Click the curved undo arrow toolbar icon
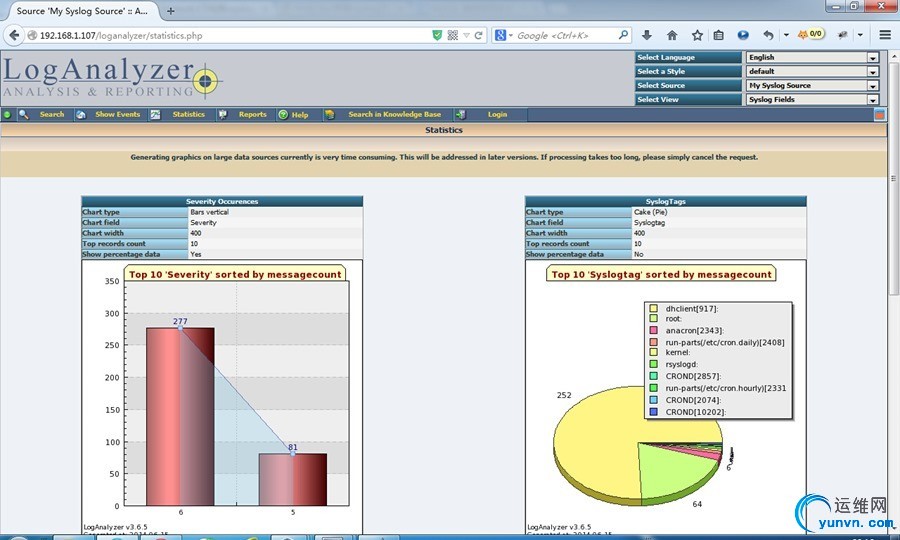 768,35
